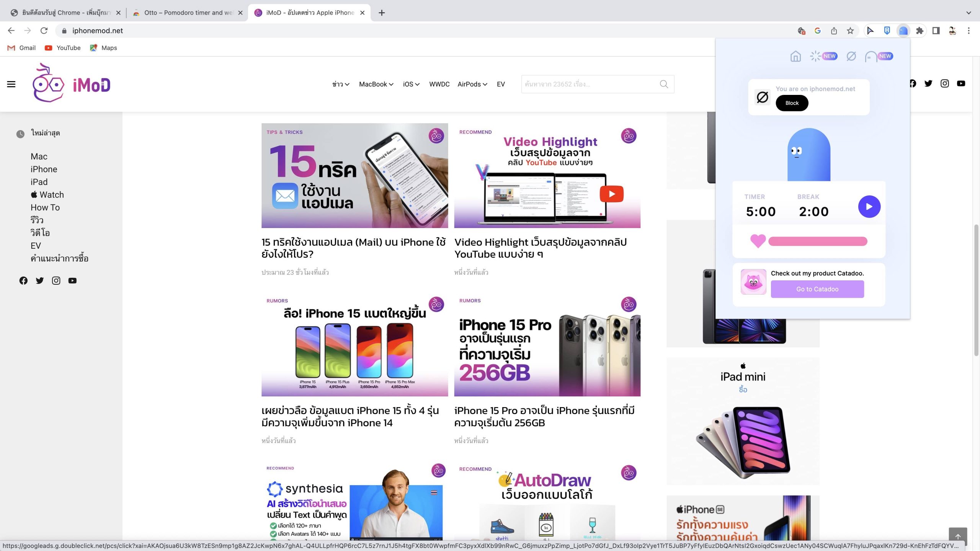Click the article search input field
Viewport: 980px width, 551px height.
tap(590, 84)
